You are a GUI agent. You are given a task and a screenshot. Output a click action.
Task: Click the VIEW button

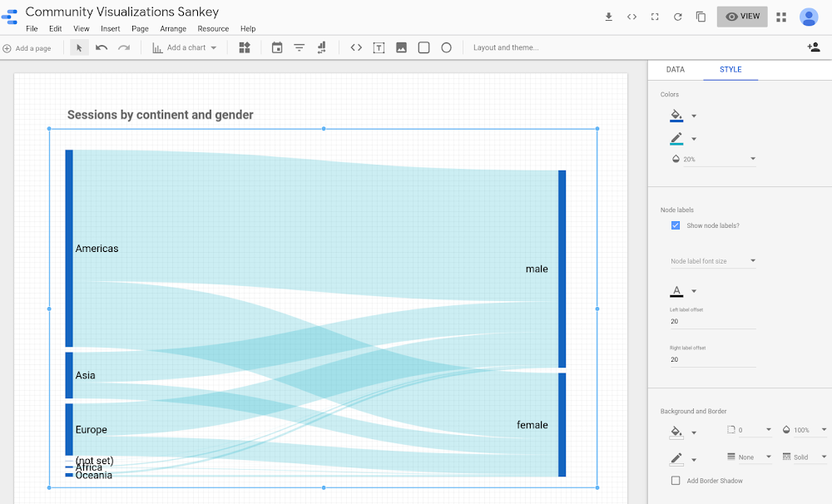click(x=742, y=17)
